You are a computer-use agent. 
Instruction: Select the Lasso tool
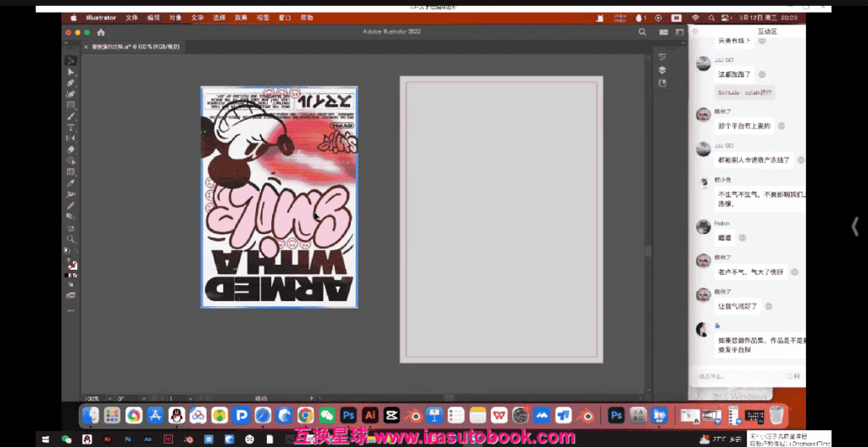click(x=71, y=160)
